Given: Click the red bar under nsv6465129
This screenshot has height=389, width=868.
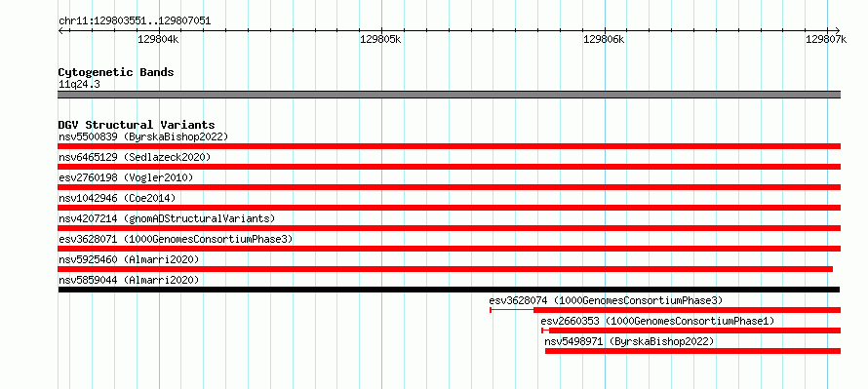Looking at the screenshot, I should 449,167.
